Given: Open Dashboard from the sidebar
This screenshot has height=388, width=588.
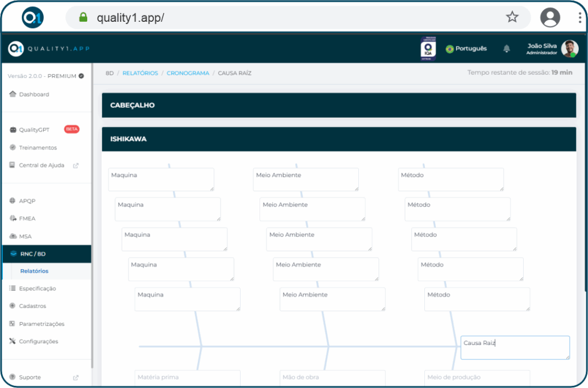Looking at the screenshot, I should (x=34, y=94).
